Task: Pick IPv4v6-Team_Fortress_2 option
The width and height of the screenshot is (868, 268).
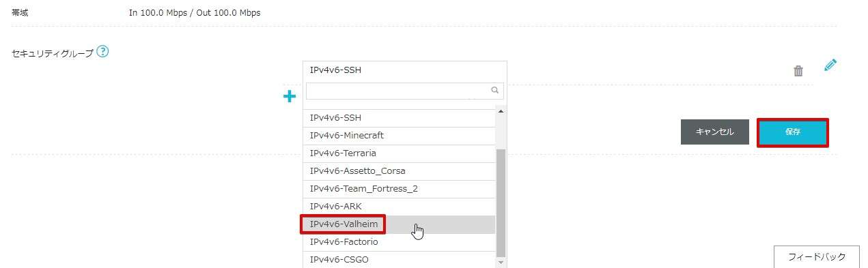Action: coord(400,189)
